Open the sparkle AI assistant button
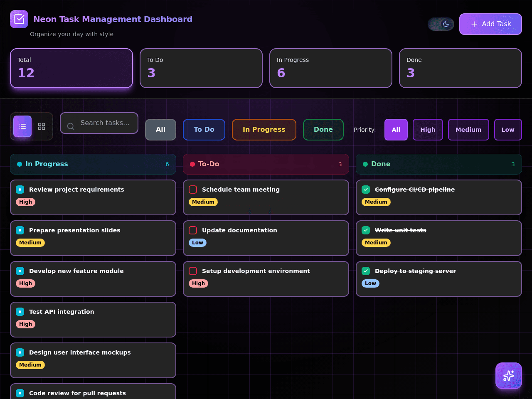 tap(509, 376)
